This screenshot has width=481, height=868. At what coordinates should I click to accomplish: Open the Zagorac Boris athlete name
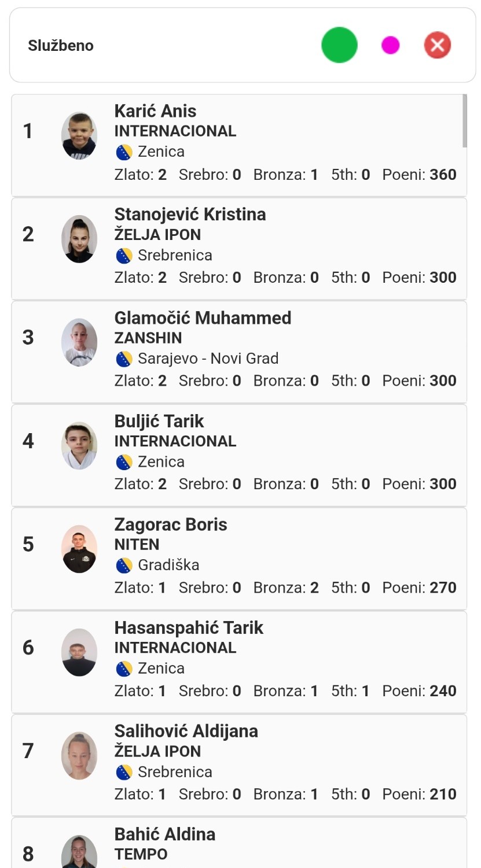(x=171, y=525)
